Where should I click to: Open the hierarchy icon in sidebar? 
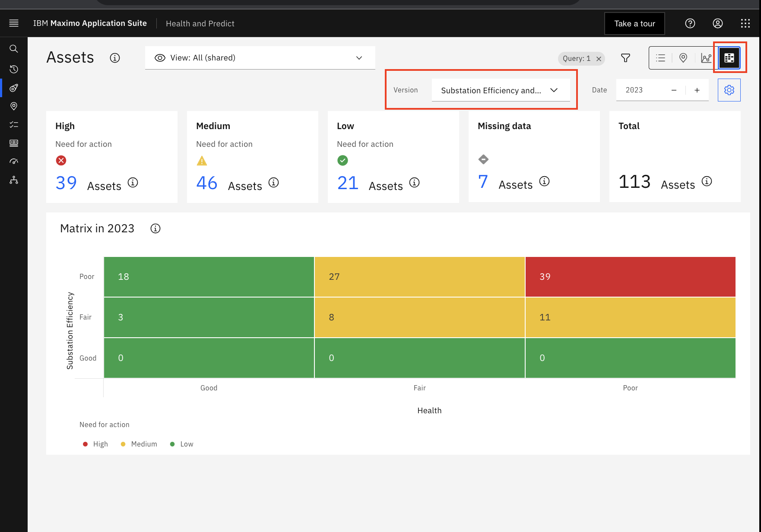click(x=14, y=180)
